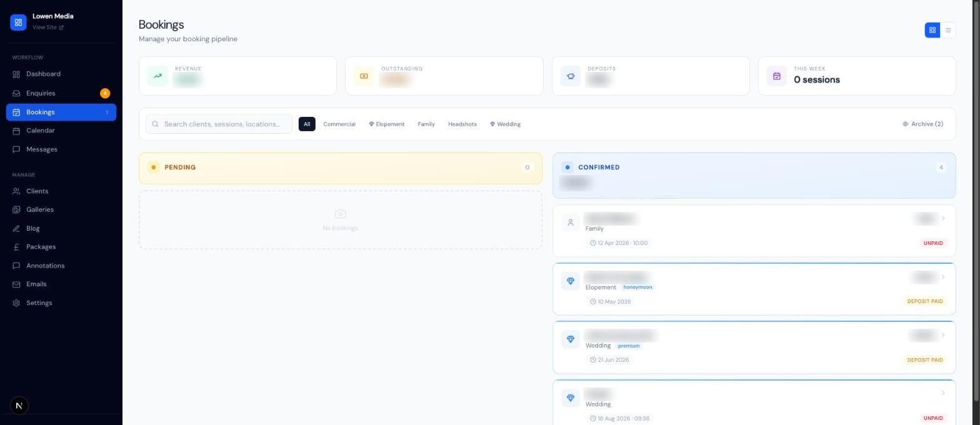Click the Packages pound sign icon

coord(16,247)
